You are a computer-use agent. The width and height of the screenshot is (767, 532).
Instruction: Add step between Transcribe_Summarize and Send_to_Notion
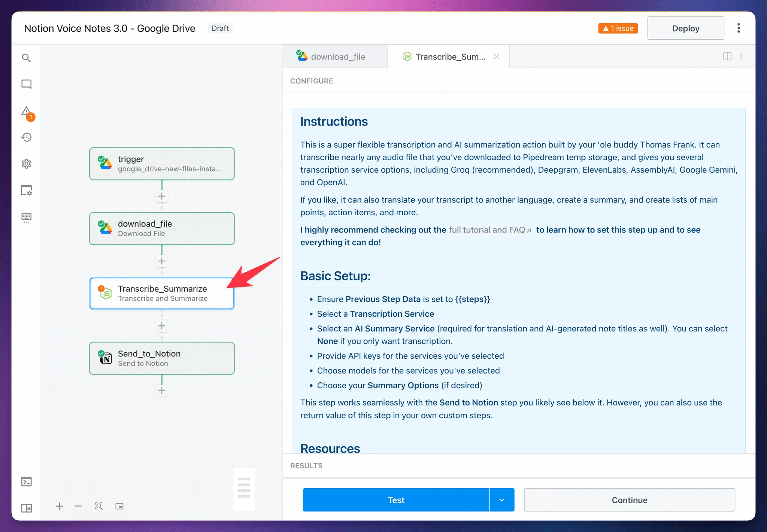[162, 326]
